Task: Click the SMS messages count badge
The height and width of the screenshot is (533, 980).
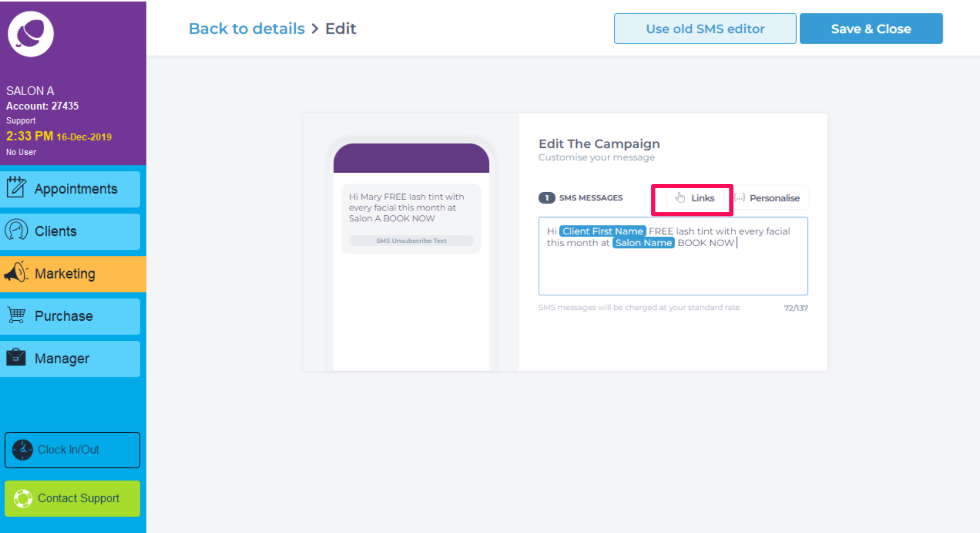Action: tap(547, 198)
